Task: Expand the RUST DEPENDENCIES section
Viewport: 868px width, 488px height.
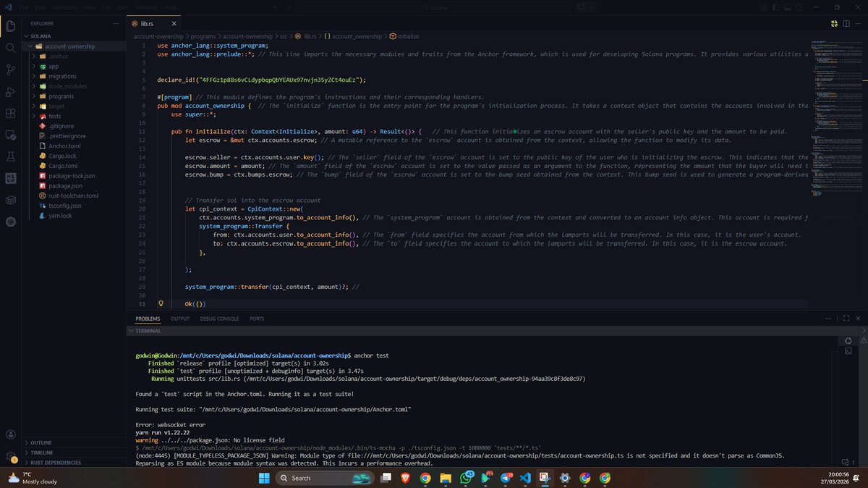Action: [x=75, y=462]
